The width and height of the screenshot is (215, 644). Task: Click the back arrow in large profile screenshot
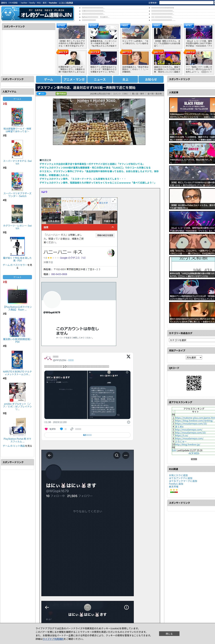coord(50,455)
